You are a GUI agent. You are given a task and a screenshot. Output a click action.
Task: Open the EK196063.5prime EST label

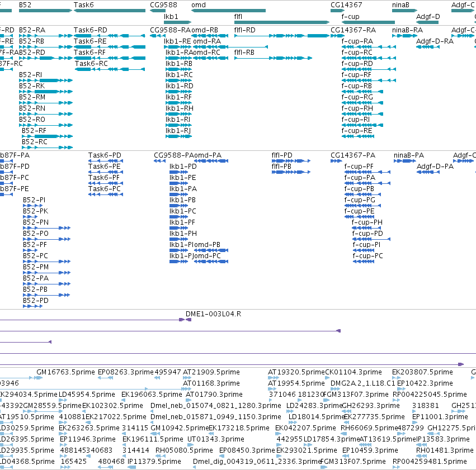(x=152, y=395)
